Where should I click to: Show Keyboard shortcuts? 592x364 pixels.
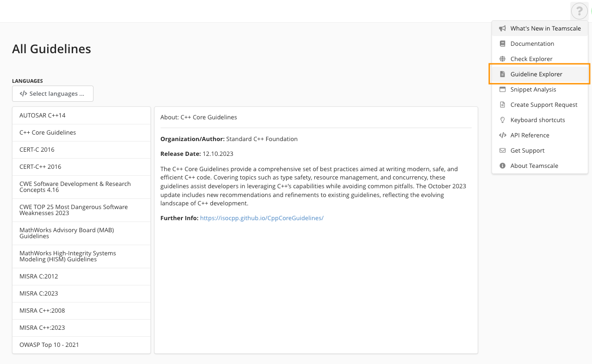coord(540,120)
